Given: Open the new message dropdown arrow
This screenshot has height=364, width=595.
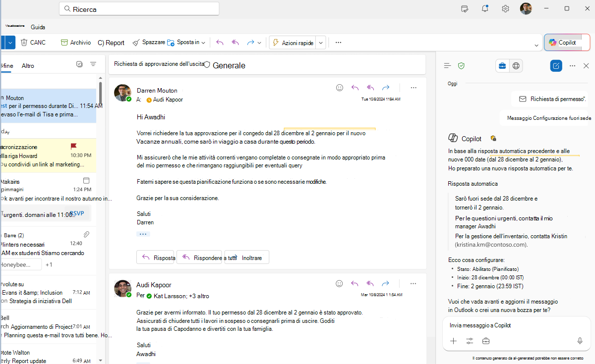Looking at the screenshot, I should [11, 43].
